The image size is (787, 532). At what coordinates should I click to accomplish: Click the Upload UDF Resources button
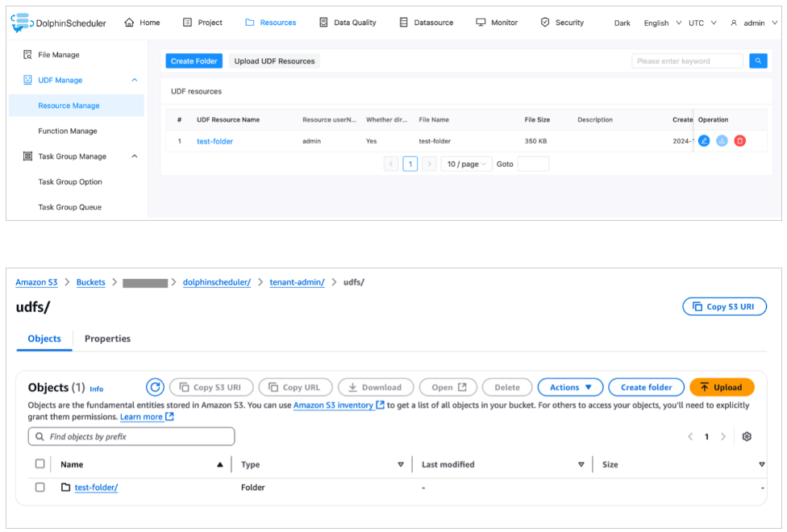pyautogui.click(x=274, y=61)
